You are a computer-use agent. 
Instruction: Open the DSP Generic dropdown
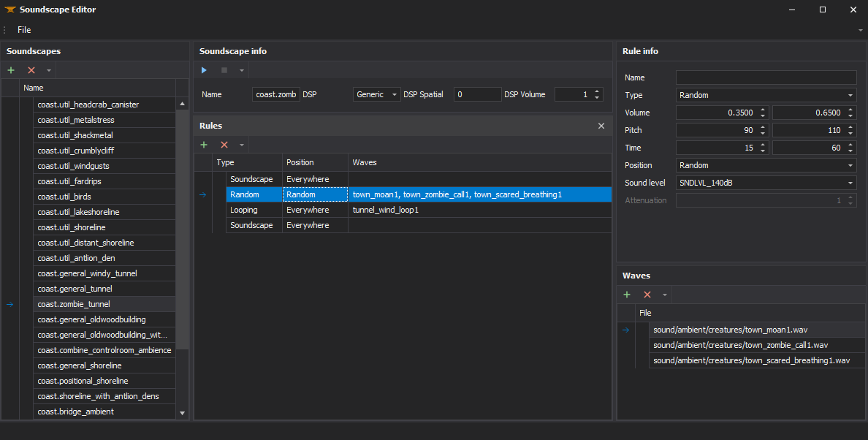click(377, 94)
